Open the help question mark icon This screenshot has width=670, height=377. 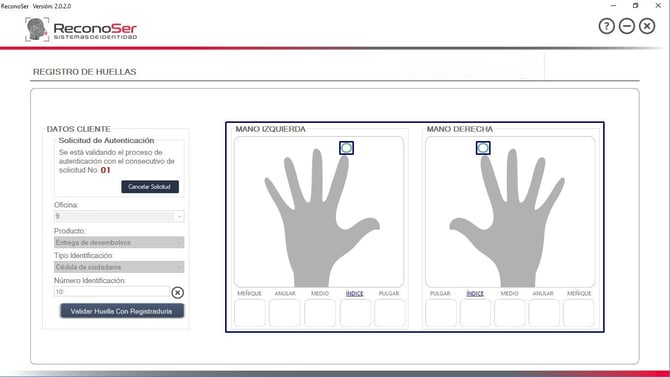click(606, 26)
